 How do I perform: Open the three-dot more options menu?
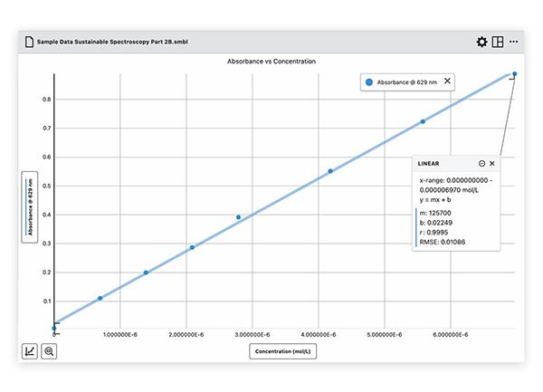point(515,42)
